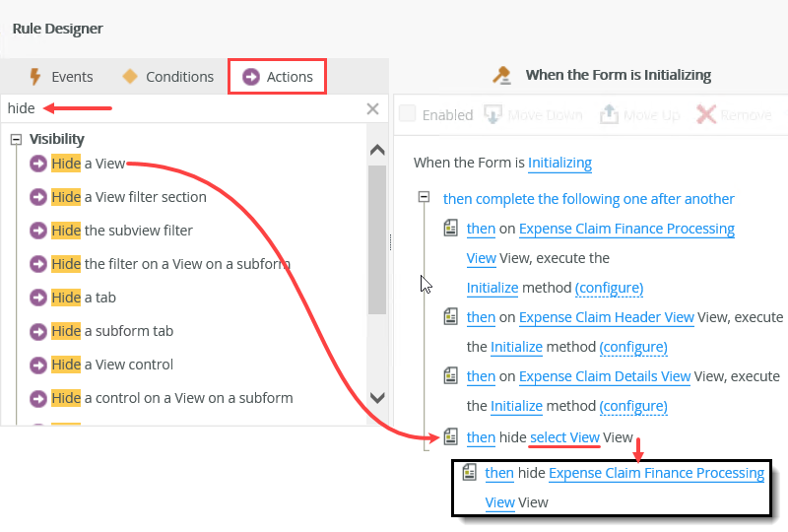This screenshot has width=788, height=532.
Task: Click the Hide a subform tab icon
Action: click(x=39, y=331)
